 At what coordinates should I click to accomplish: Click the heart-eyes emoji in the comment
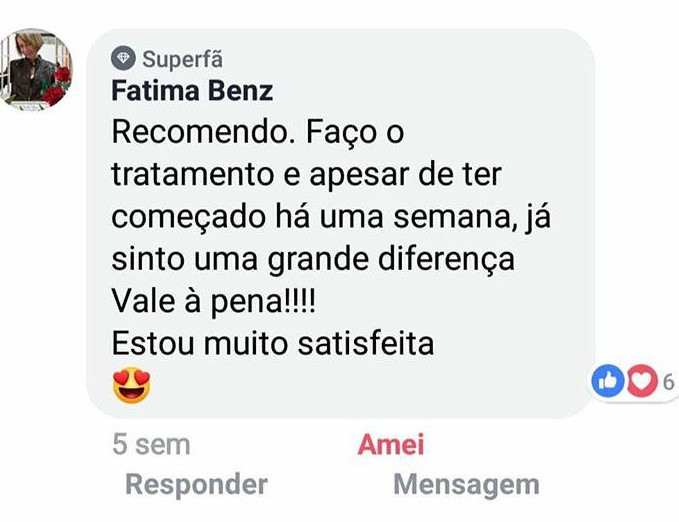click(x=132, y=385)
